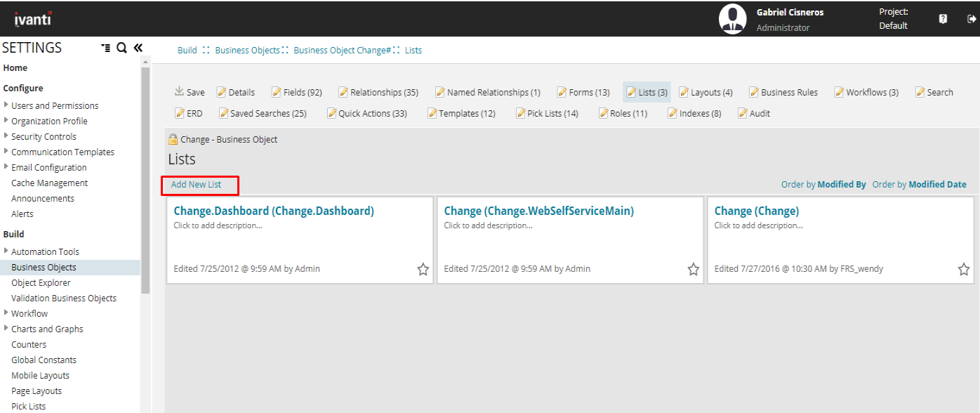This screenshot has height=413, width=980.
Task: Click the logout icon in header
Action: (972, 19)
